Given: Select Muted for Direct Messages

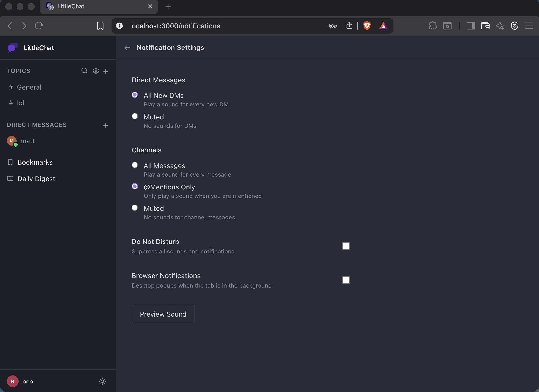Looking at the screenshot, I should pos(135,116).
